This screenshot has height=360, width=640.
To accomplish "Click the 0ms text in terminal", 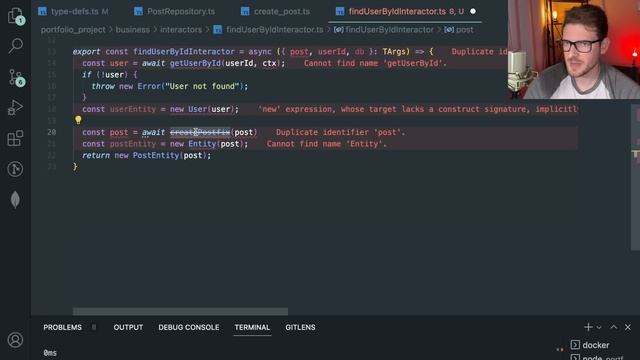I will coord(50,353).
